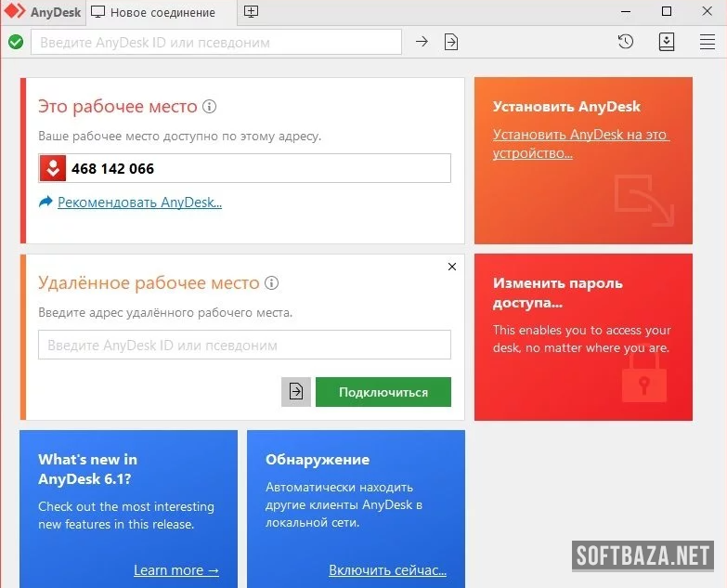Click the "Рекомендовать AnyDesk..." link
Screen dimensions: 727x588
139,202
